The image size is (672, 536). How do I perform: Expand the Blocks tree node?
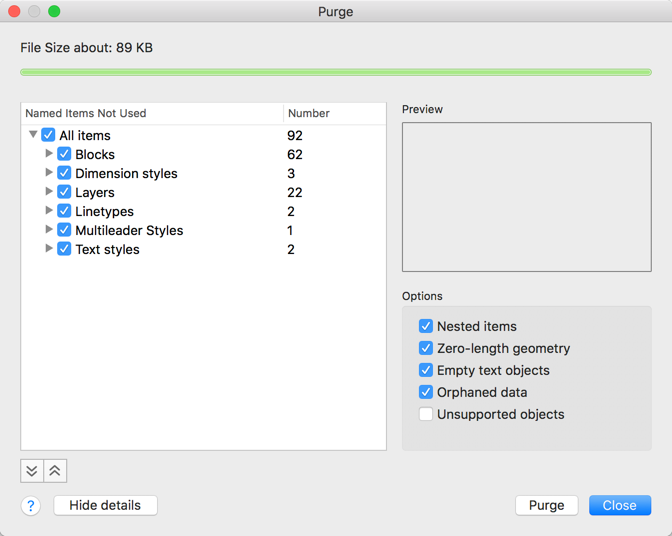[49, 154]
